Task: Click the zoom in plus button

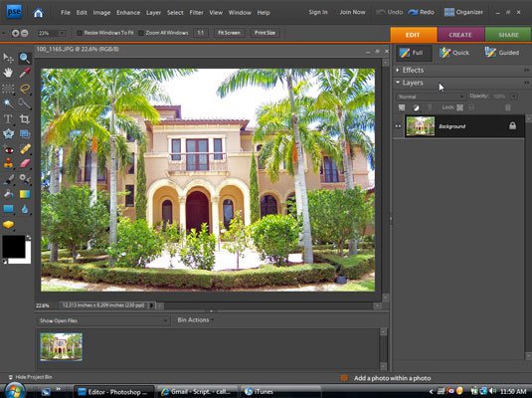Action: pos(15,33)
